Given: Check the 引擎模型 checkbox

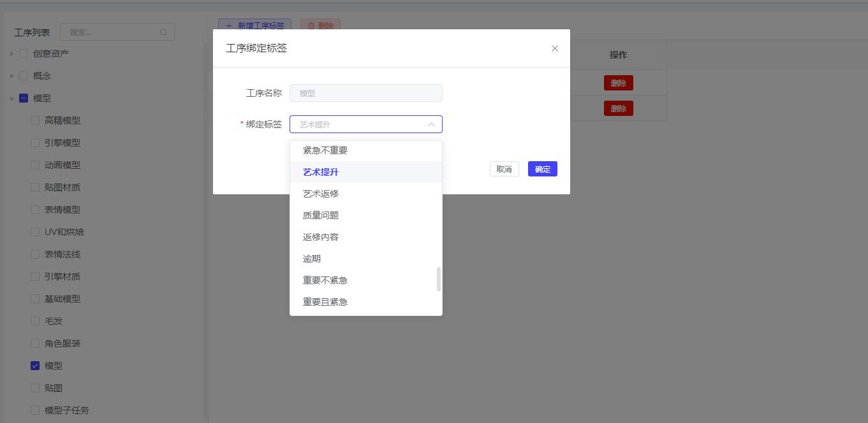Looking at the screenshot, I should pyautogui.click(x=35, y=143).
